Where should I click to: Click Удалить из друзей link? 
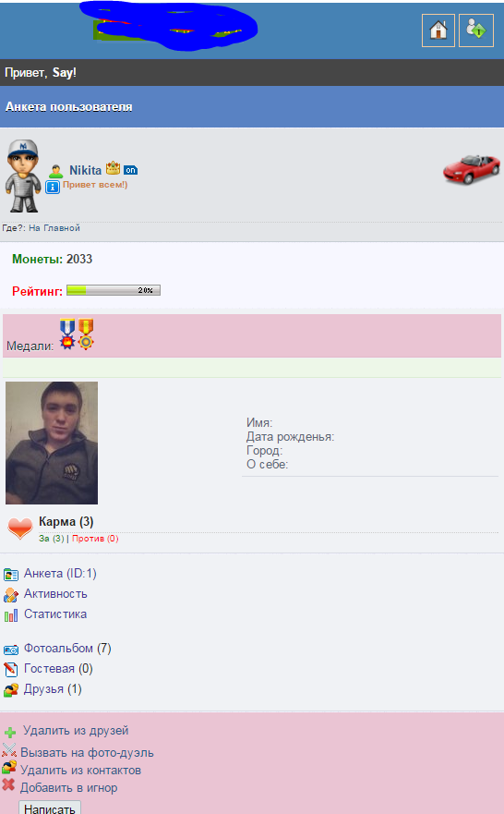(76, 731)
